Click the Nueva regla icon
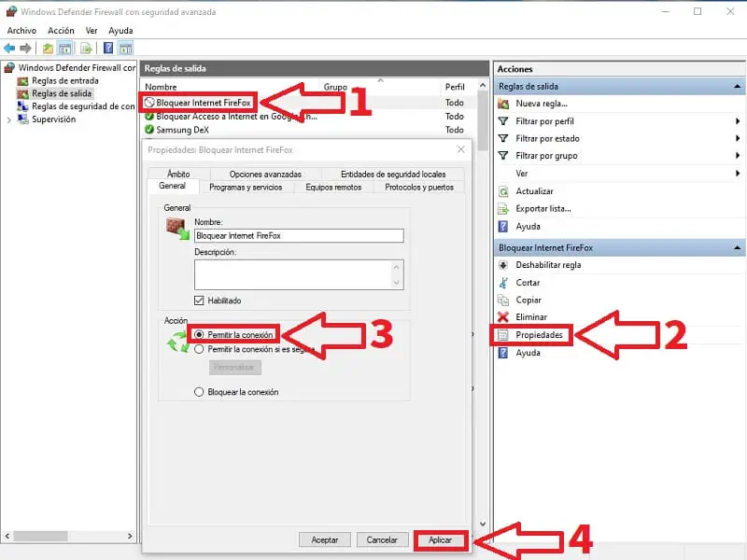 point(503,104)
